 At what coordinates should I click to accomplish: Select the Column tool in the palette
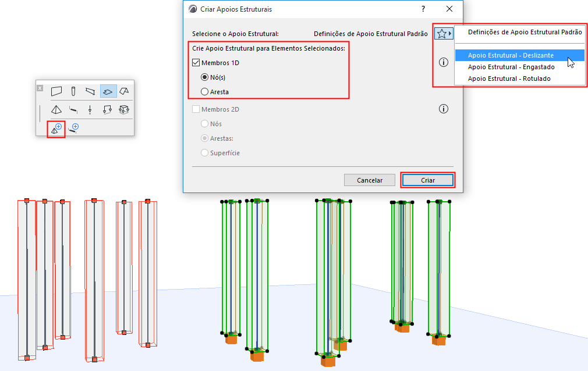coord(73,91)
